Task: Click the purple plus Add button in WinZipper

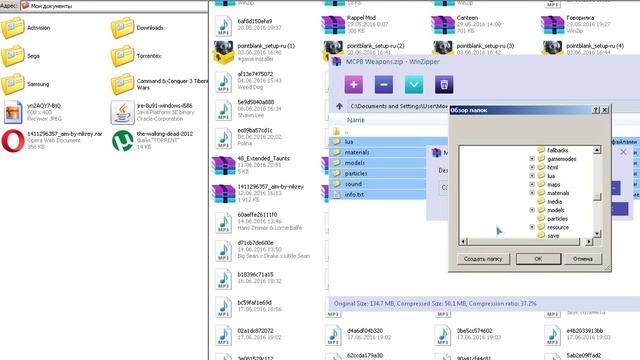Action: tap(353, 85)
